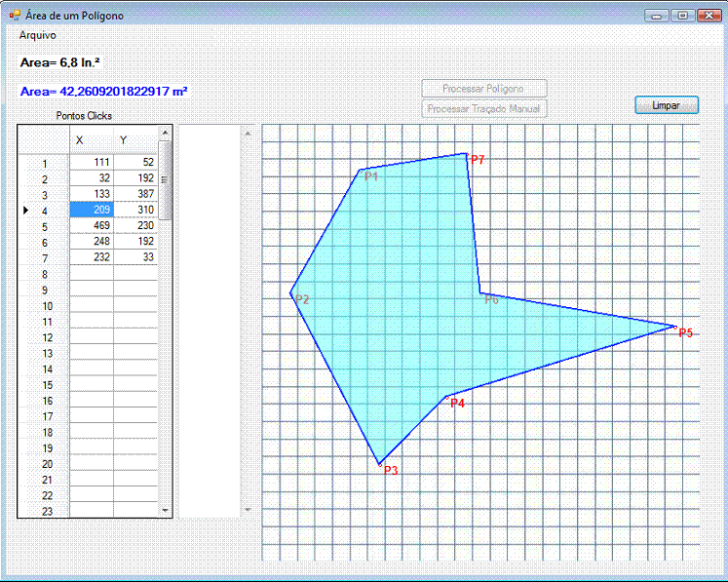
Task: Click the blue Area m² result label
Action: (103, 91)
